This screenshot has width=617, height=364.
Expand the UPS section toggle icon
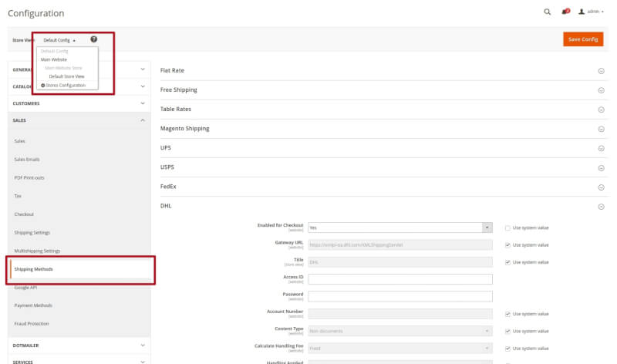pos(601,148)
